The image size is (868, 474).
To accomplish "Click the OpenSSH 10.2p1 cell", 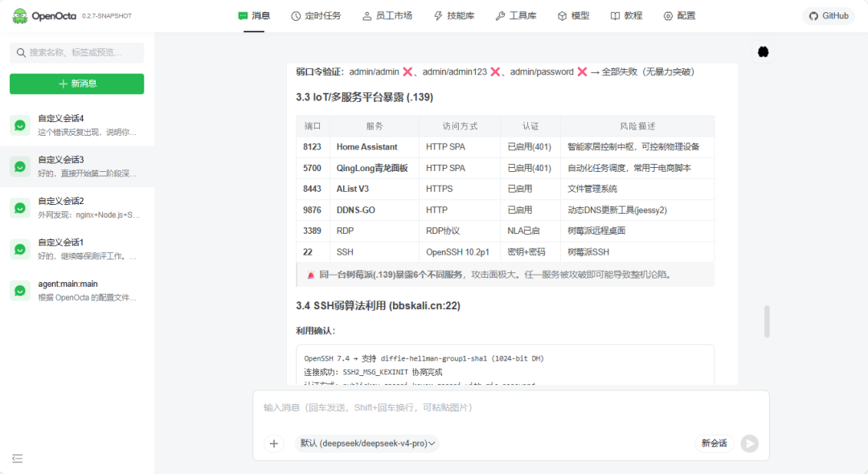I will tap(458, 252).
